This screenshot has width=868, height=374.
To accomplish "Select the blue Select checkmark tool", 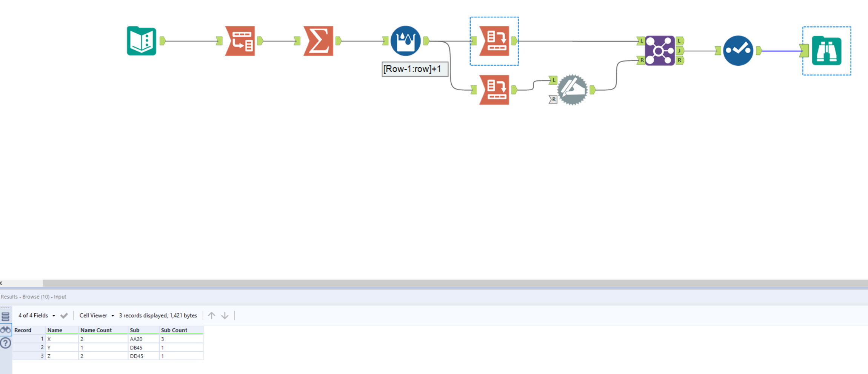I will click(x=738, y=51).
